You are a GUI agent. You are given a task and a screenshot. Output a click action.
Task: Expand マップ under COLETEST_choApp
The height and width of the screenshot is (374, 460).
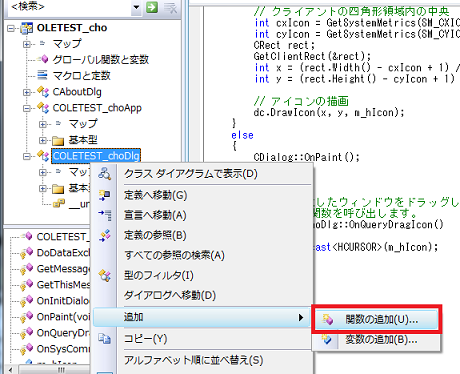(x=43, y=124)
